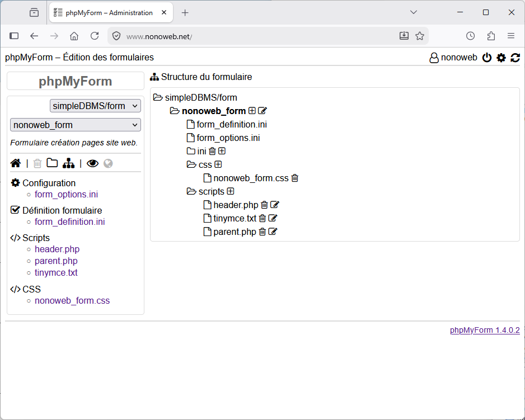
Task: Open settings via gear icon beside nonoweb
Action: [501, 58]
